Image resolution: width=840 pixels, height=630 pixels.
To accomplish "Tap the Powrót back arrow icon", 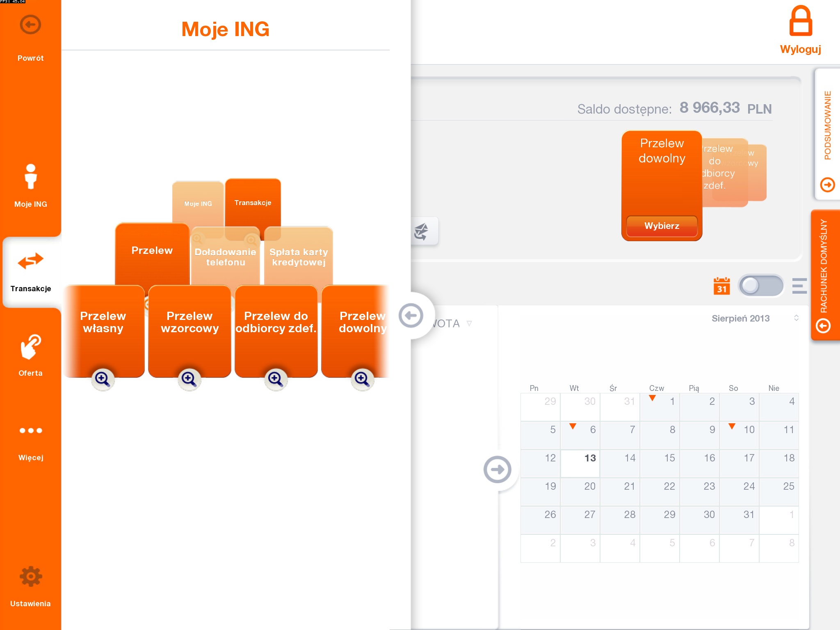I will point(30,25).
